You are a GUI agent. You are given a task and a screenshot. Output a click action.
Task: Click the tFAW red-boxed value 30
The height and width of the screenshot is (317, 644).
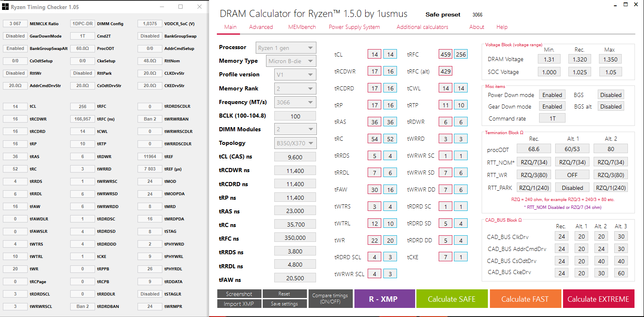(x=374, y=189)
